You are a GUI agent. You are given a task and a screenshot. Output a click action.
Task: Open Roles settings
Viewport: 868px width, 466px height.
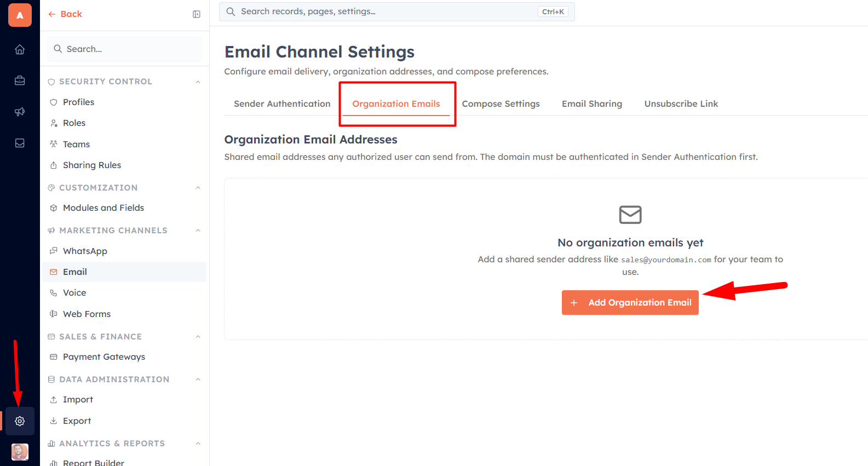point(124,123)
